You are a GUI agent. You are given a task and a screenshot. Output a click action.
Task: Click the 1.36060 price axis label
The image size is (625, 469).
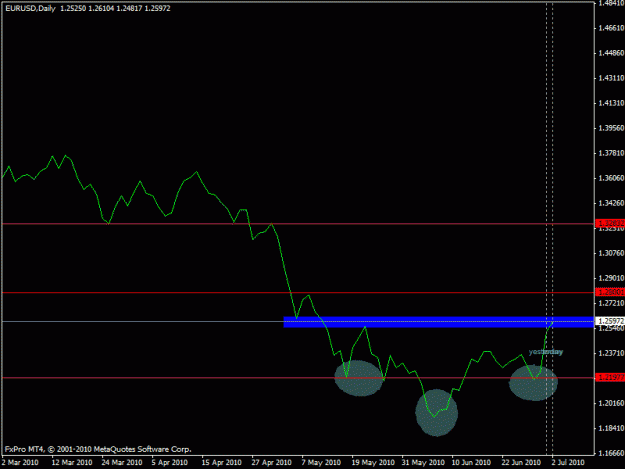(x=611, y=178)
